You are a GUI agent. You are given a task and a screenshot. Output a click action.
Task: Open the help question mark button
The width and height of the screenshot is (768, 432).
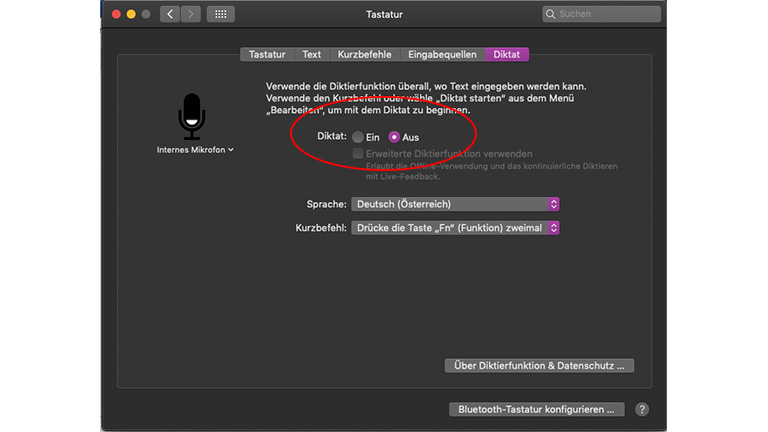[642, 409]
